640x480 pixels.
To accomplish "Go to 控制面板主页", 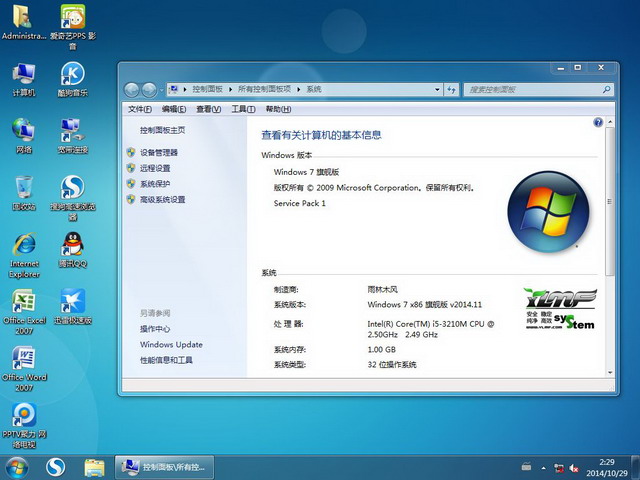I will click(162, 130).
